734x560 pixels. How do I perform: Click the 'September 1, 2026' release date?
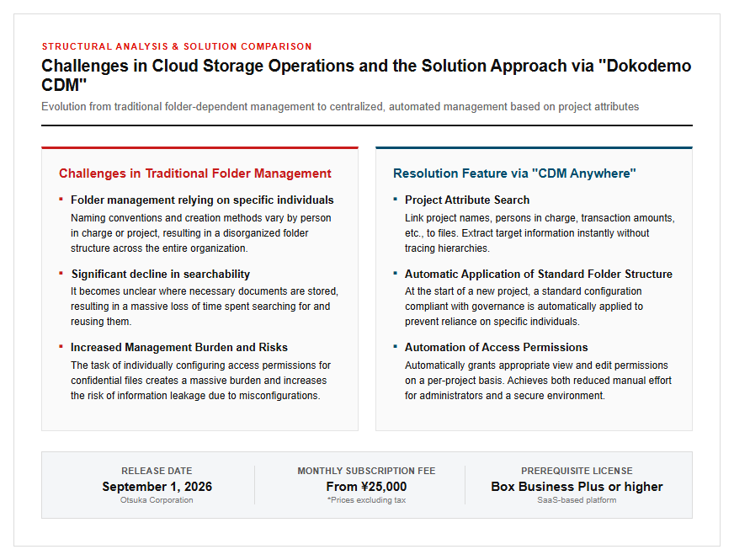(x=157, y=487)
